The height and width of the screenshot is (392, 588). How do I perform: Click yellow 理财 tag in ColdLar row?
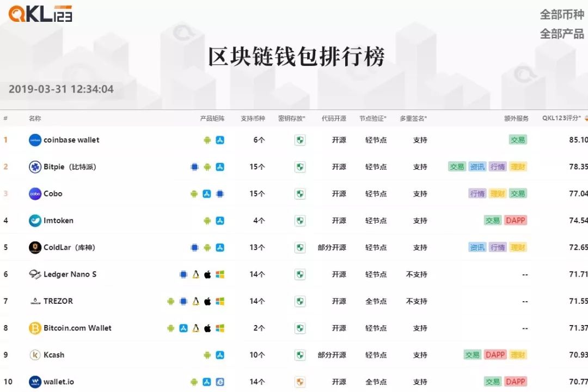click(518, 247)
